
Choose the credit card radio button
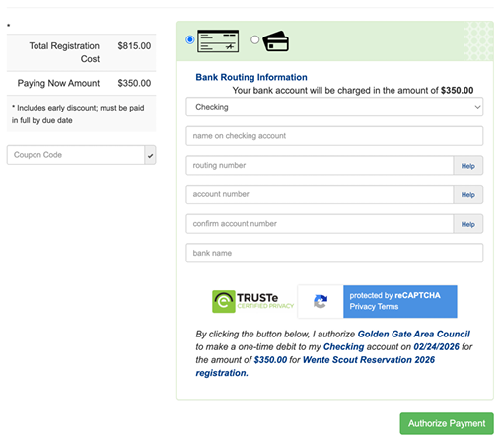coord(254,39)
